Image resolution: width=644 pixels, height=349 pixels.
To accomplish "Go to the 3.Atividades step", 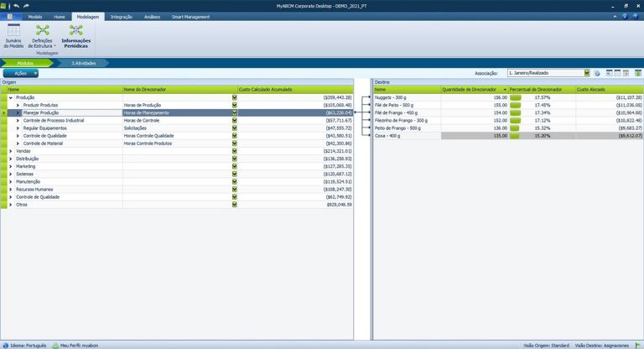I will pyautogui.click(x=83, y=63).
